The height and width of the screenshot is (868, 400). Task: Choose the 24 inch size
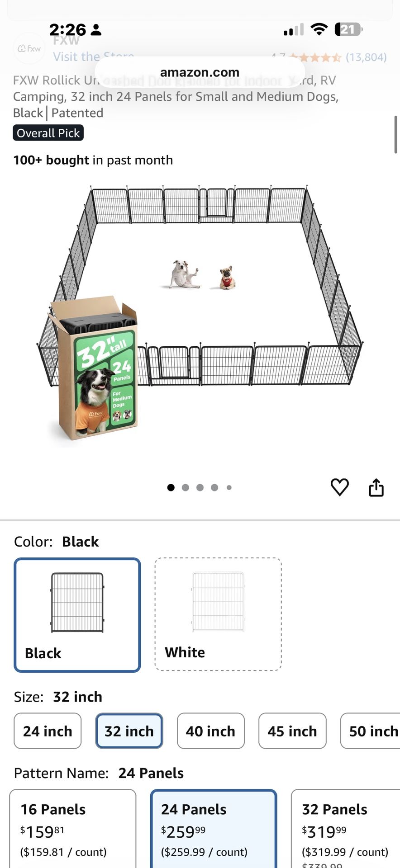pyautogui.click(x=48, y=731)
